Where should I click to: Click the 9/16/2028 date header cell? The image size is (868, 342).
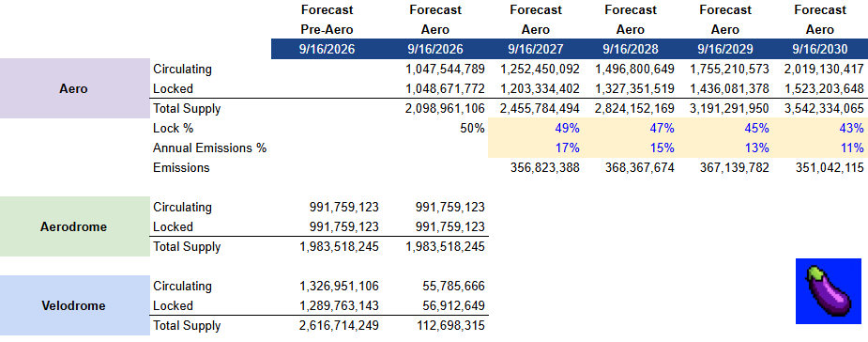(x=631, y=50)
